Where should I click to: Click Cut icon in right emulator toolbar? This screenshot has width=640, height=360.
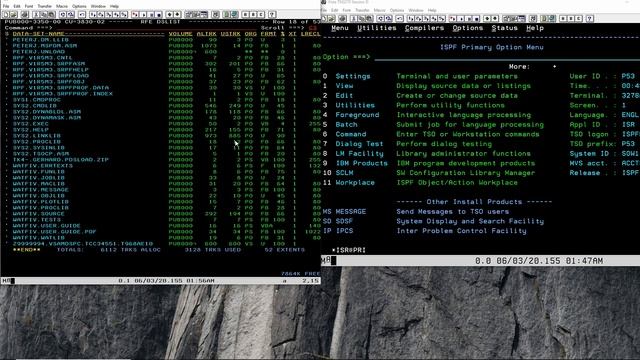[x=354, y=18]
